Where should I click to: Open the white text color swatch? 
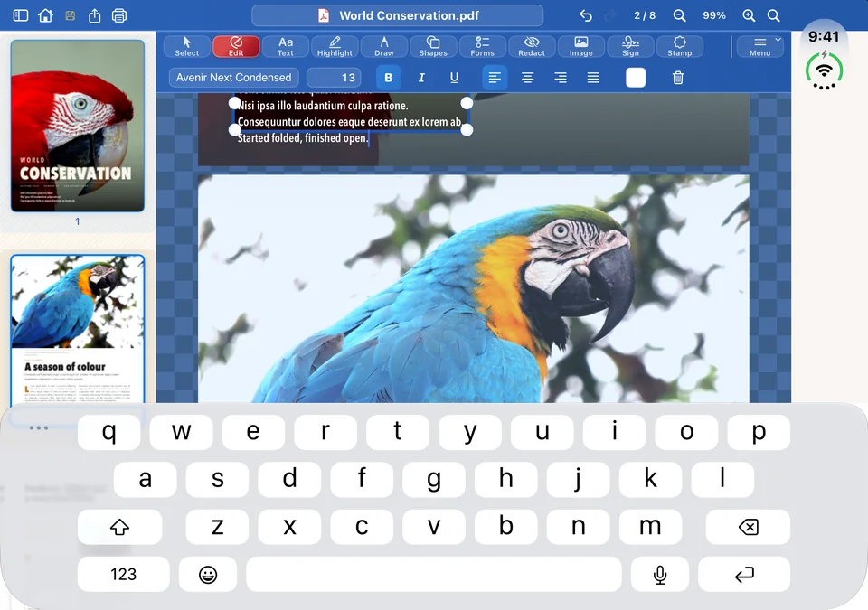(x=636, y=78)
